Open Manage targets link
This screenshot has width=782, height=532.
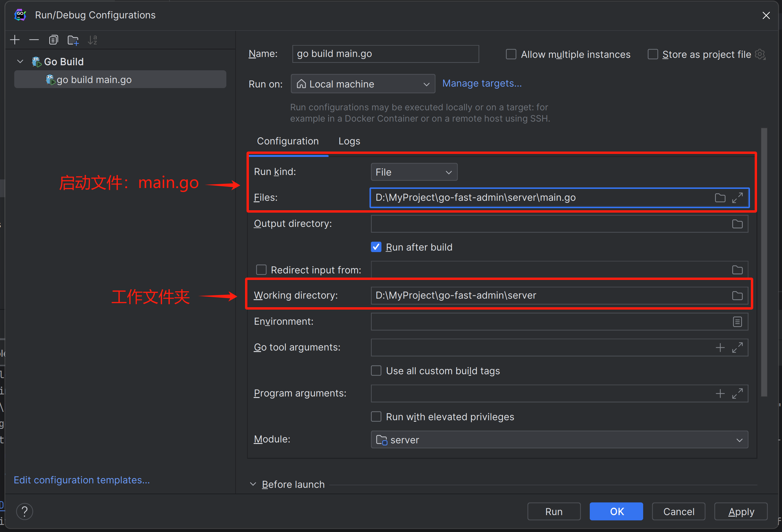pos(482,83)
